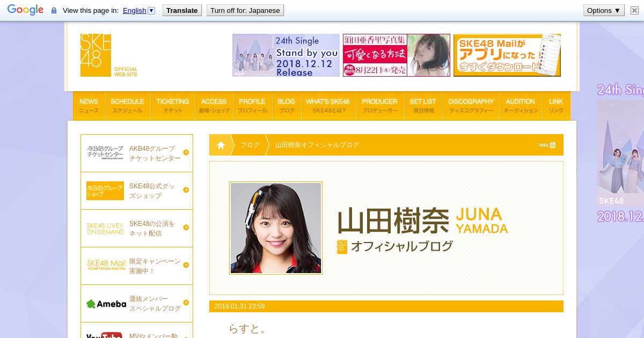Viewport: 644px width, 338px height.
Task: Click SKE48 Mail sidebar logo
Action: pos(106,265)
